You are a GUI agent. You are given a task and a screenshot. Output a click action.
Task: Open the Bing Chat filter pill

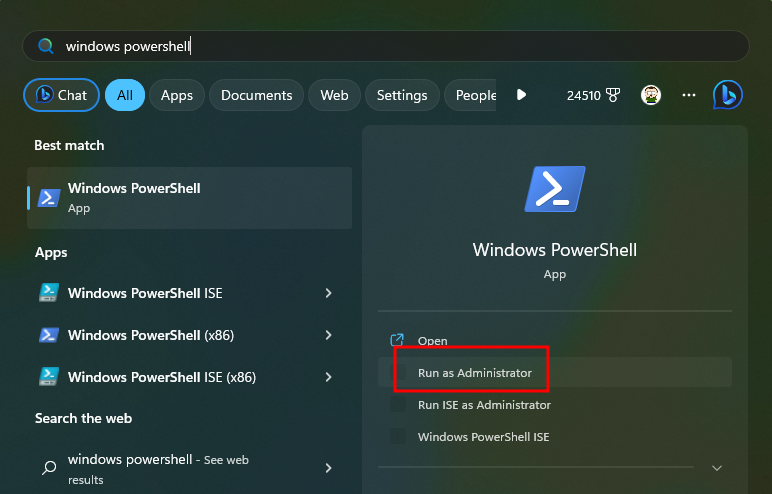tap(61, 95)
